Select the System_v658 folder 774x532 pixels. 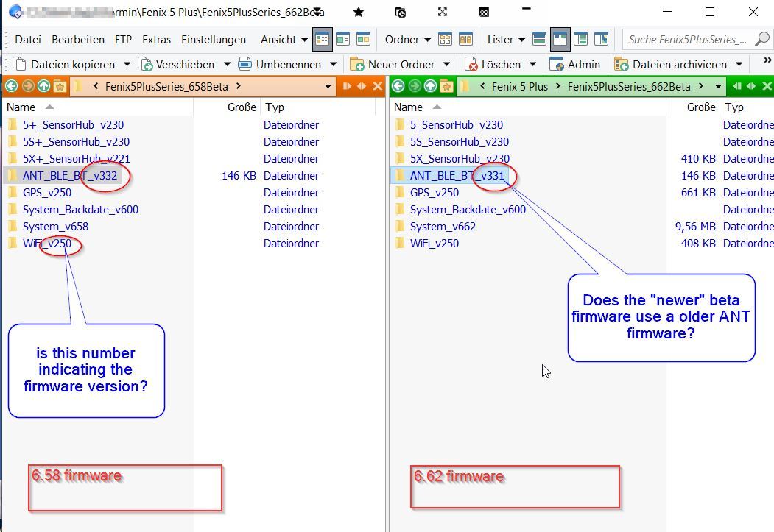55,227
